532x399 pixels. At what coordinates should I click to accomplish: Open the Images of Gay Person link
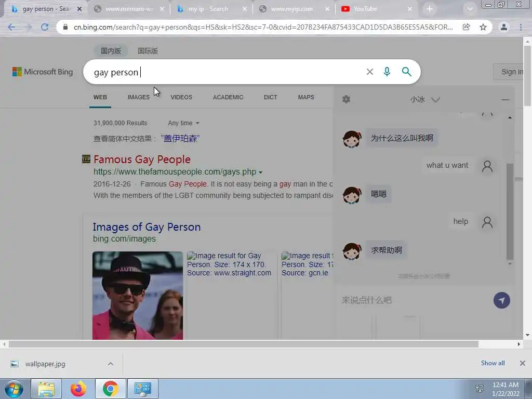(147, 227)
